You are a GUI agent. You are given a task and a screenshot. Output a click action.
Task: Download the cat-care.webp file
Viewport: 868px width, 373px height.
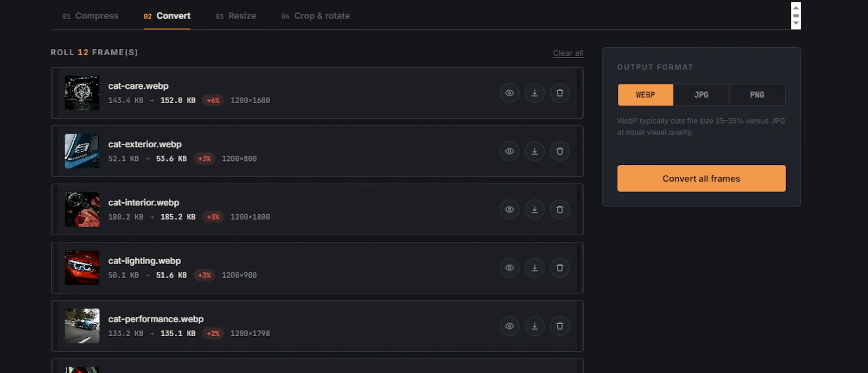click(534, 93)
